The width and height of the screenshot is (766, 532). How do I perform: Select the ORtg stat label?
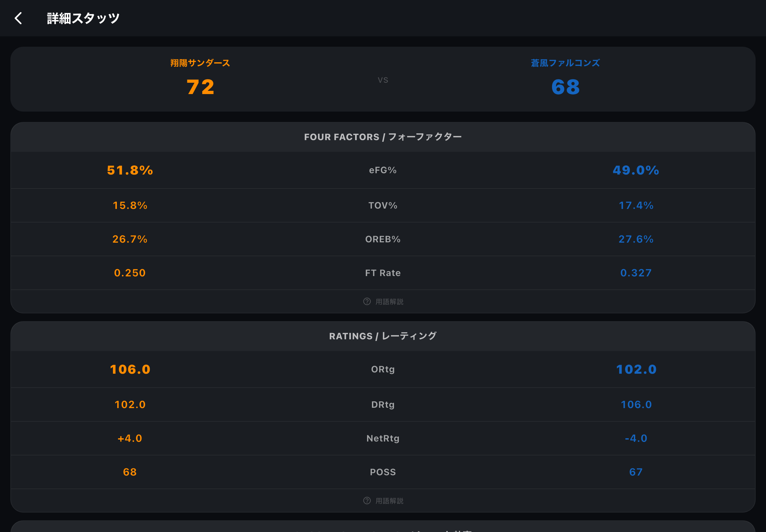click(383, 369)
